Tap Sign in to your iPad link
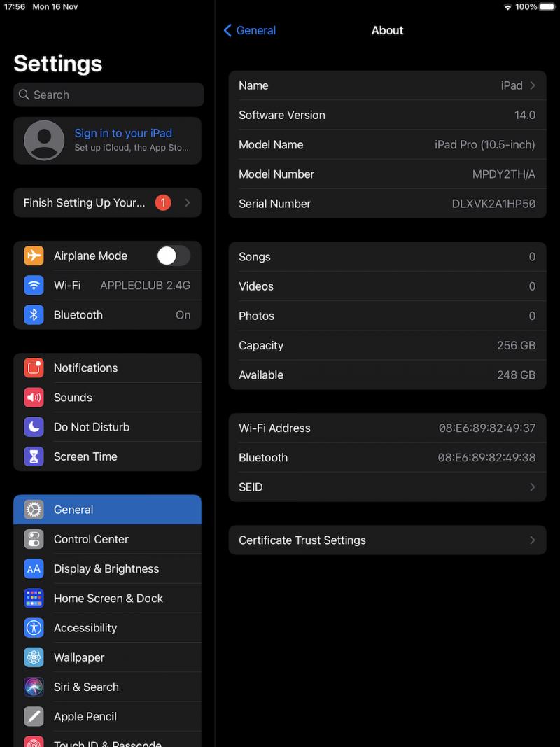Viewport: 560px width, 747px height. (x=123, y=133)
